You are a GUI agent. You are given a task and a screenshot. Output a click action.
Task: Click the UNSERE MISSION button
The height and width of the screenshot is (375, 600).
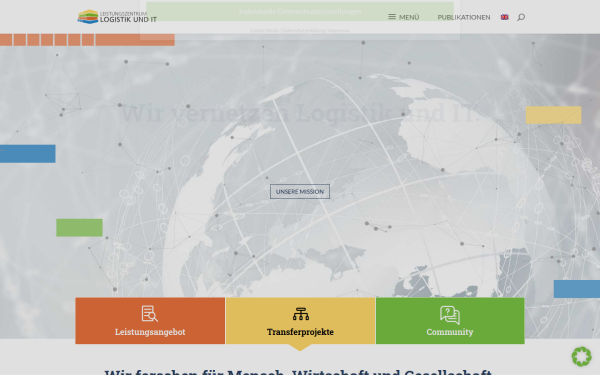pos(300,191)
